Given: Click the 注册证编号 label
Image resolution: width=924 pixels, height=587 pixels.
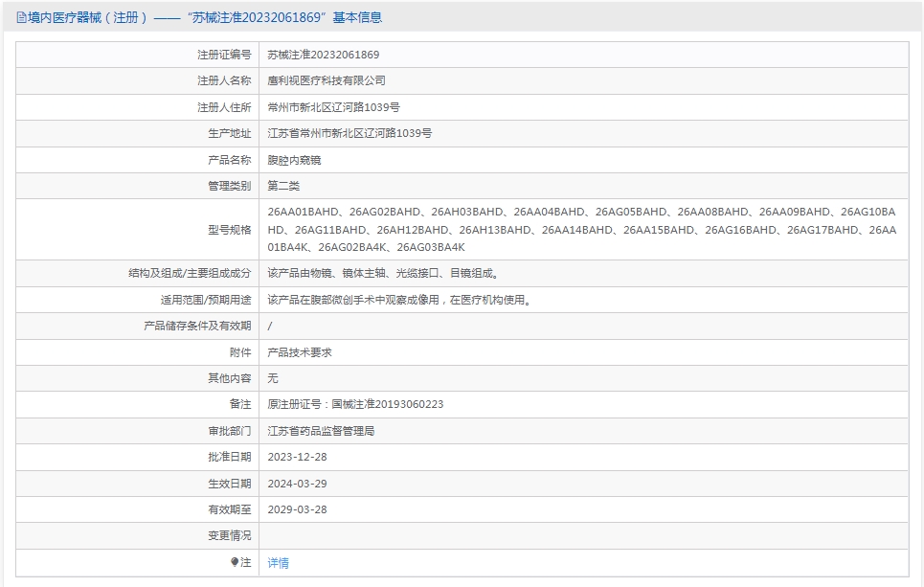Looking at the screenshot, I should pos(224,55).
